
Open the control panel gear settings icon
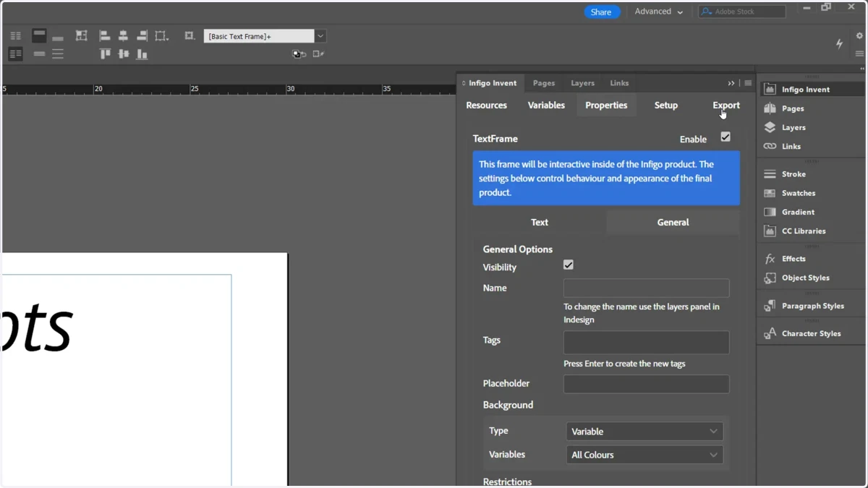859,35
